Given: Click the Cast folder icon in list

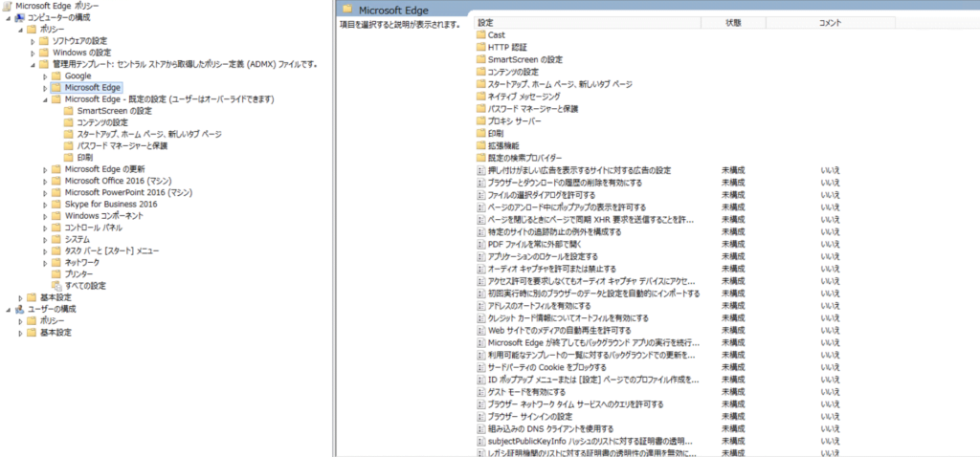Looking at the screenshot, I should pos(480,35).
